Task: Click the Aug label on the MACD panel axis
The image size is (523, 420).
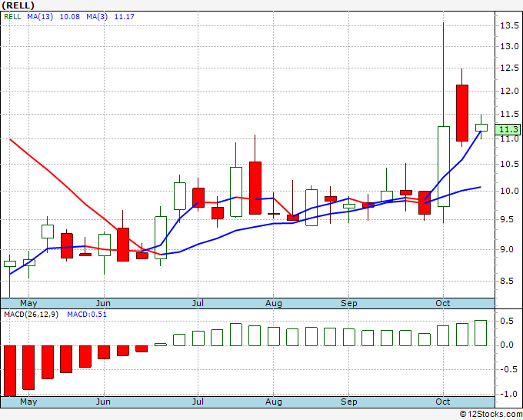Action: tap(273, 402)
